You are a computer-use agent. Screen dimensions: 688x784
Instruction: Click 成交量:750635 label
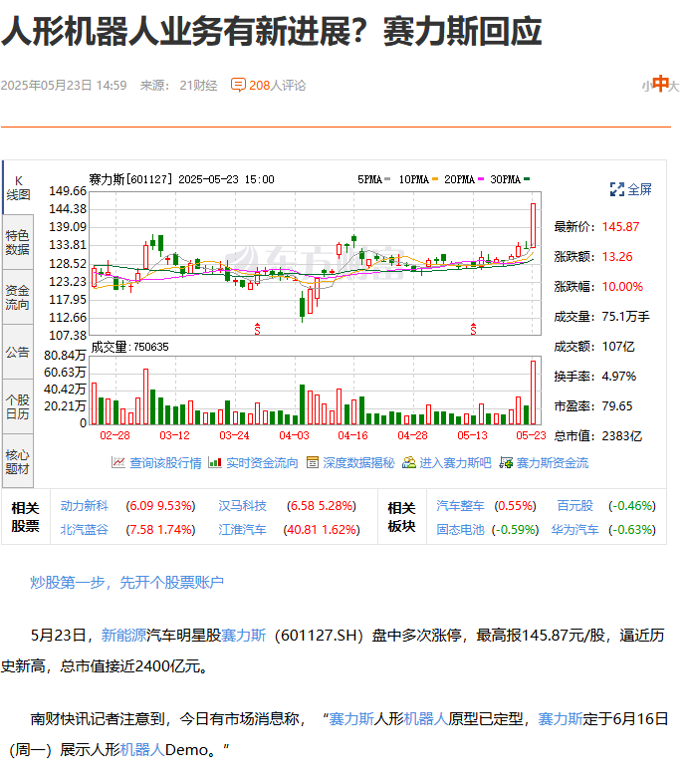point(129,347)
